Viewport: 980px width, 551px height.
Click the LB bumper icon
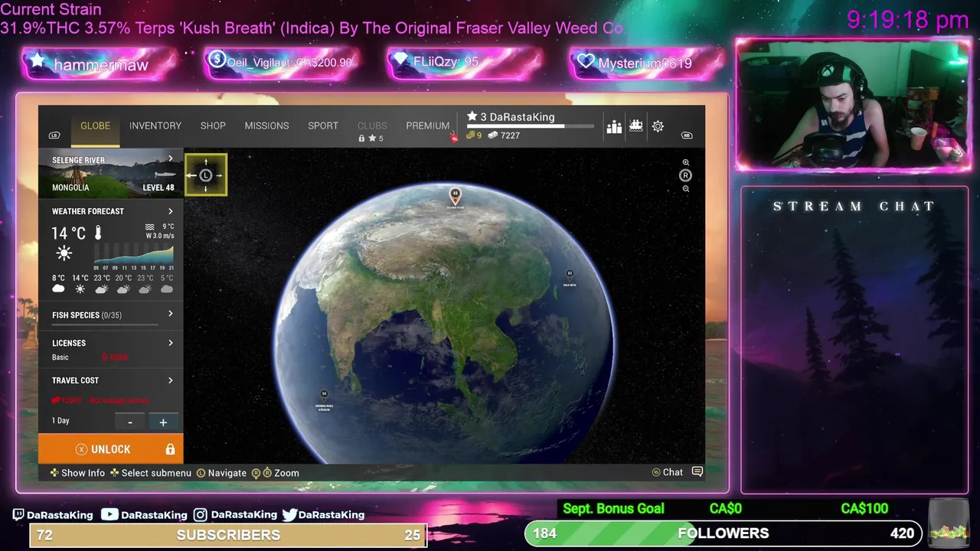[54, 135]
